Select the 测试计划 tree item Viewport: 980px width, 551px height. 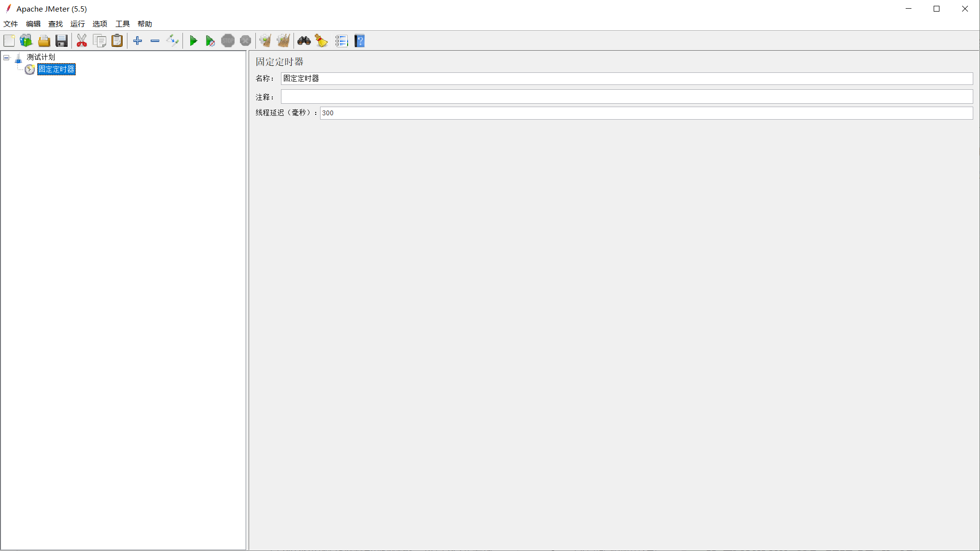coord(41,57)
